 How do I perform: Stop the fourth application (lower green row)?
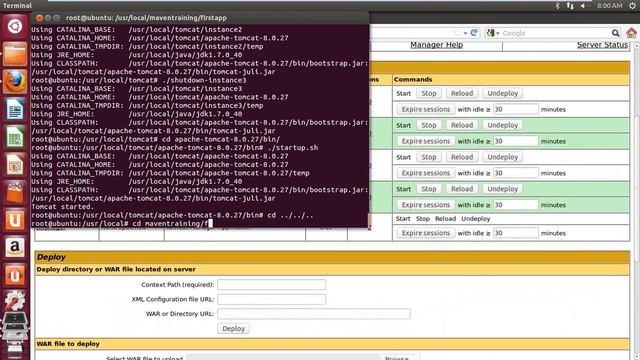pyautogui.click(x=429, y=189)
